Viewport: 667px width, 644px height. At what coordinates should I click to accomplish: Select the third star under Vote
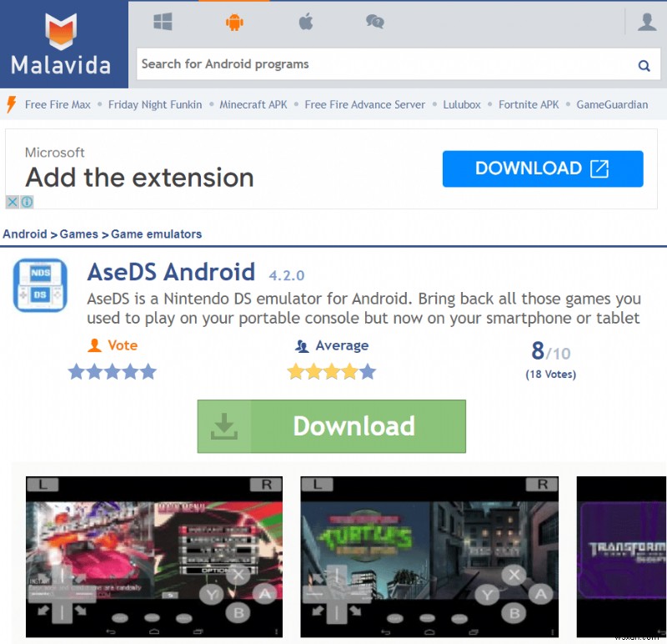coord(113,372)
